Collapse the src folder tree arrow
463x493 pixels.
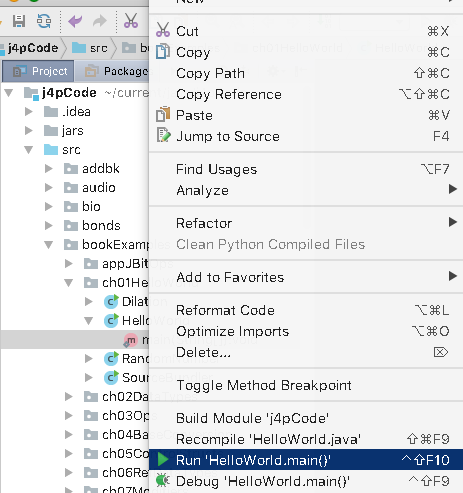(29, 150)
